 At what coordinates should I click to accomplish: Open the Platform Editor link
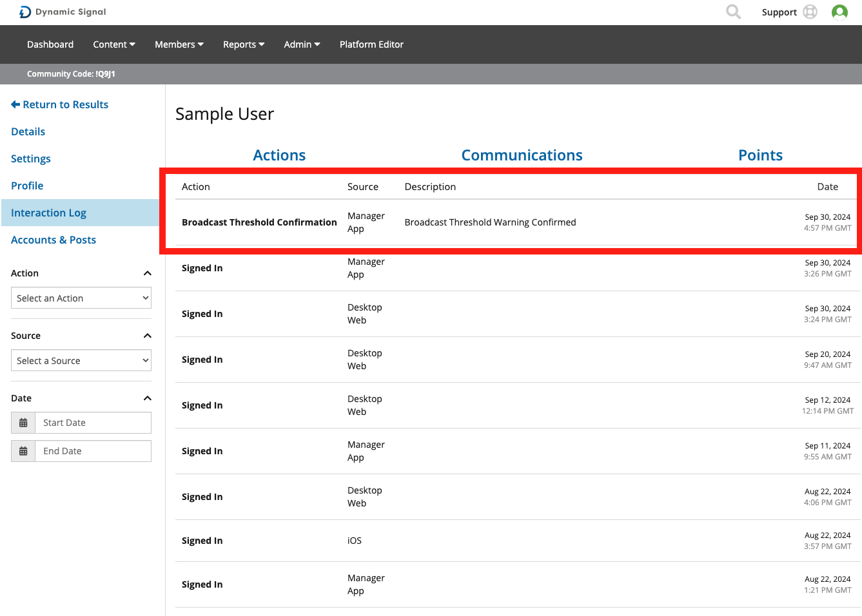(x=371, y=44)
